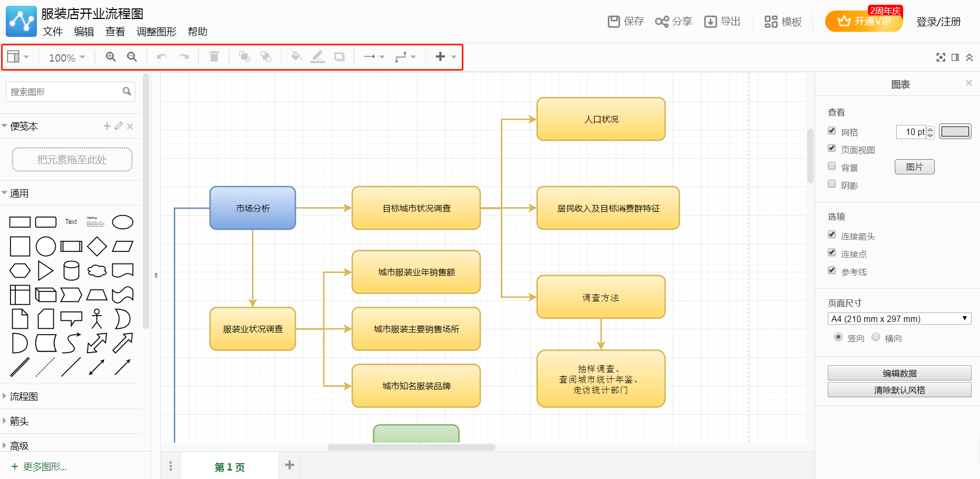
Task: Click the search magnifier in shapes search
Action: coord(126,91)
